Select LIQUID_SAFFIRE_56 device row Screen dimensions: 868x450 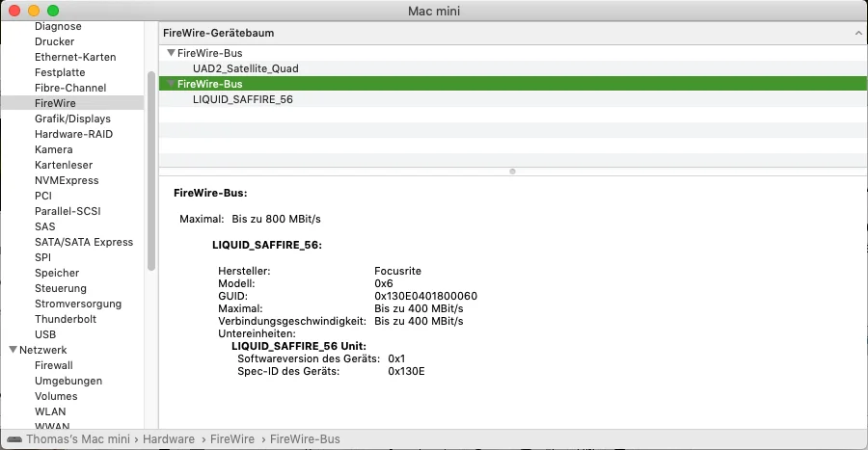(513, 99)
